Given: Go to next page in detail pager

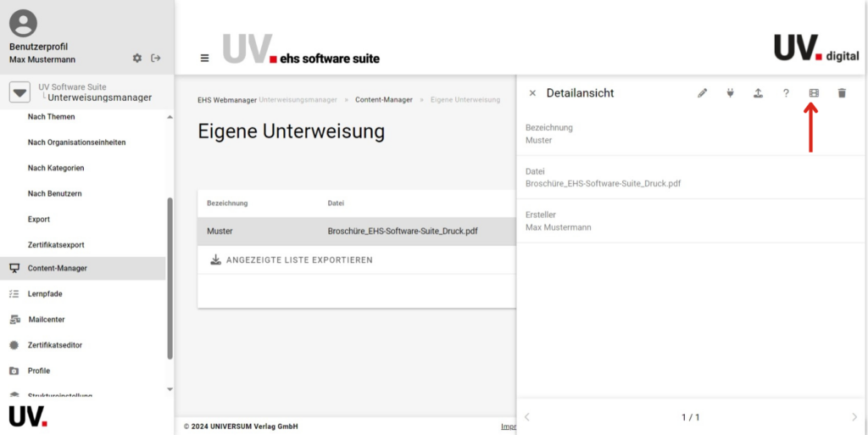Looking at the screenshot, I should (854, 417).
